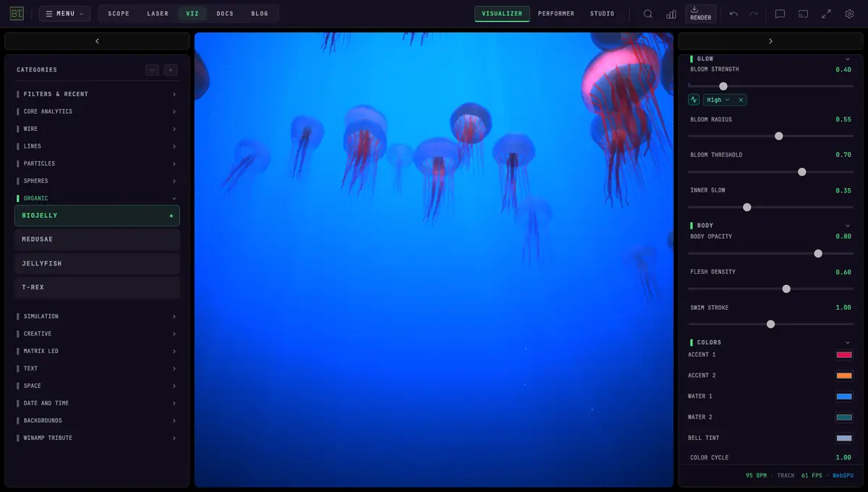
Task: Collapse the Organic category
Action: click(x=97, y=198)
